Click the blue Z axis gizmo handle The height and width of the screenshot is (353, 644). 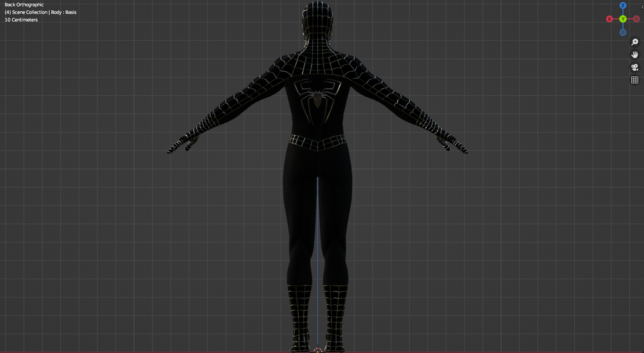pyautogui.click(x=623, y=6)
